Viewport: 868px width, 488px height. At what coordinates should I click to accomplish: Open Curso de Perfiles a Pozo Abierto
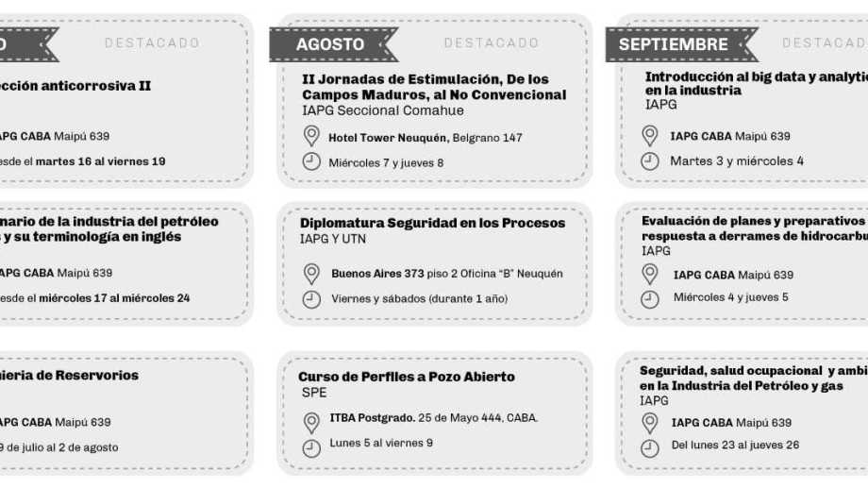(x=407, y=377)
